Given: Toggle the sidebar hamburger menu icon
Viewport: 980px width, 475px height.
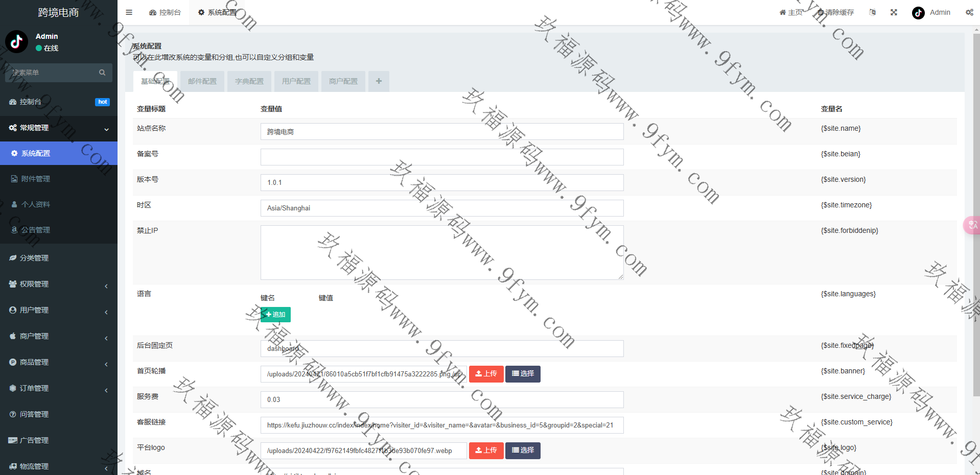Looking at the screenshot, I should click(129, 12).
